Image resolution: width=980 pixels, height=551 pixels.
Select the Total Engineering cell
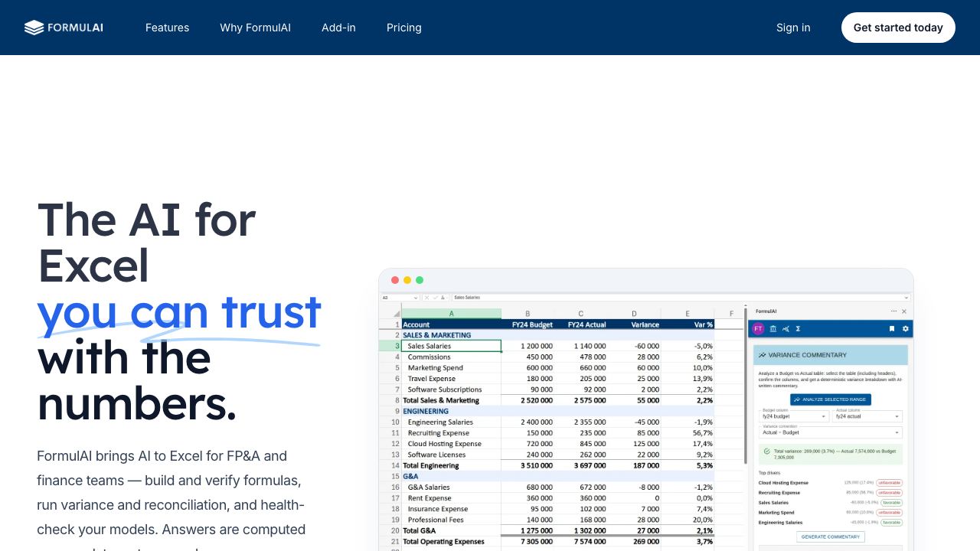451,465
